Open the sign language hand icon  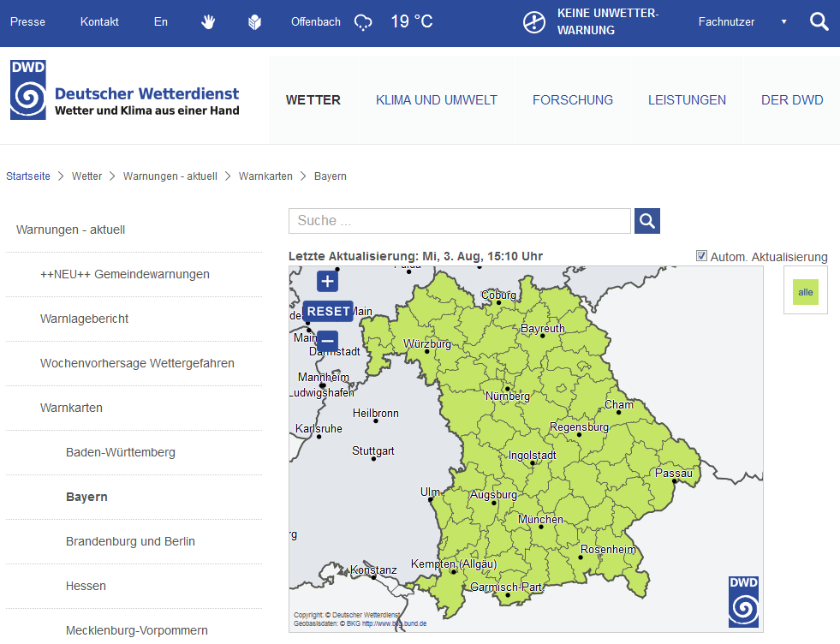tap(208, 22)
